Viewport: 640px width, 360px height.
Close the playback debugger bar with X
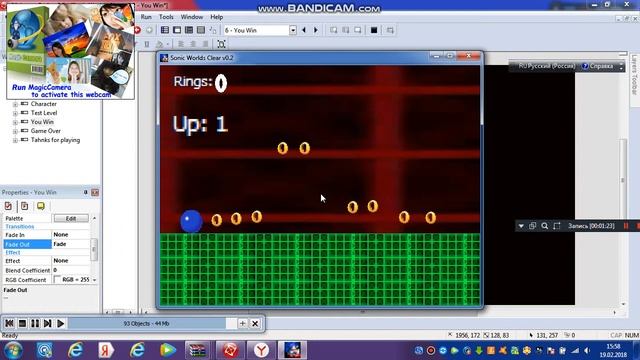pos(255,323)
